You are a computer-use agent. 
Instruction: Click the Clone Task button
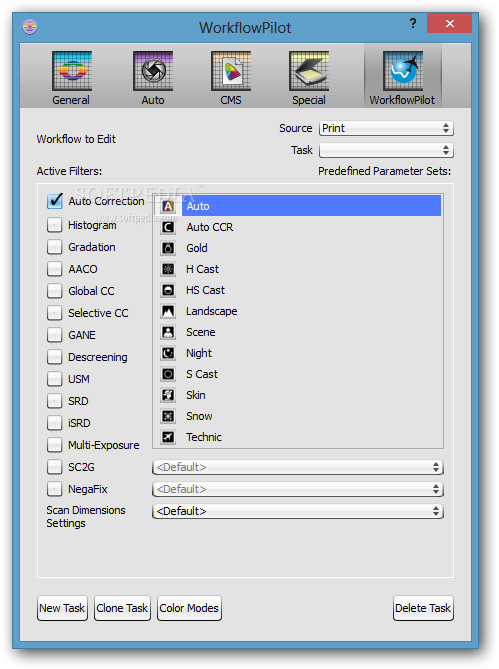coord(122,608)
